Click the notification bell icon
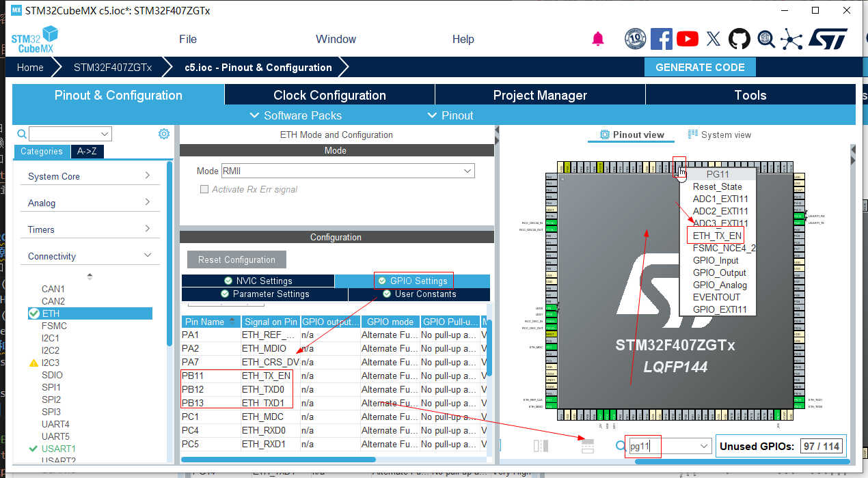868x478 pixels. 598,39
